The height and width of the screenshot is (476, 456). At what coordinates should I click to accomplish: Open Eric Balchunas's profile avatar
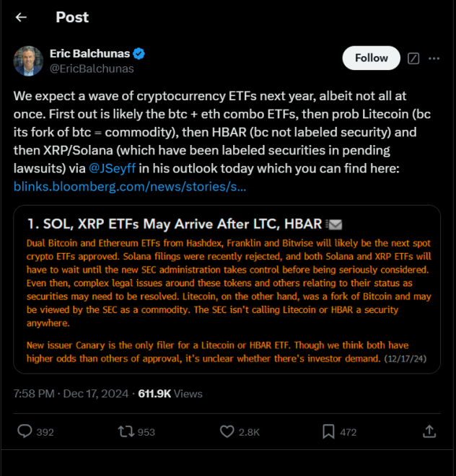(28, 61)
